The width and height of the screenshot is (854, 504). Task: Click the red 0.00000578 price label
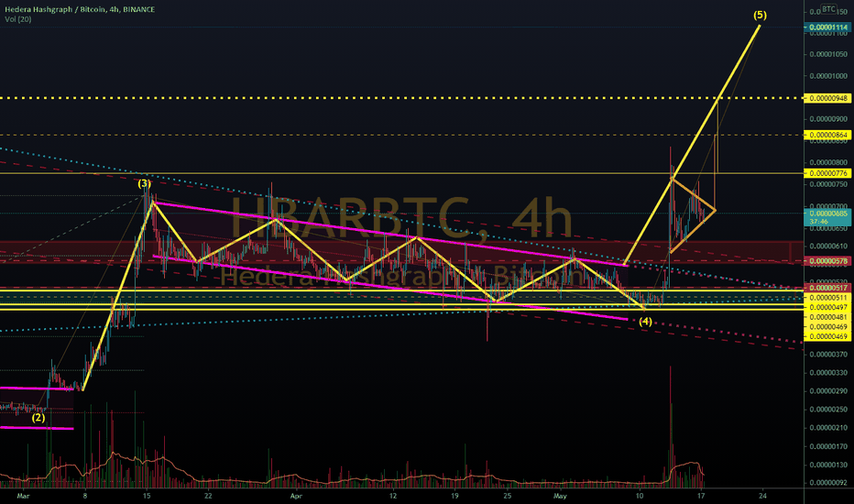(x=827, y=261)
